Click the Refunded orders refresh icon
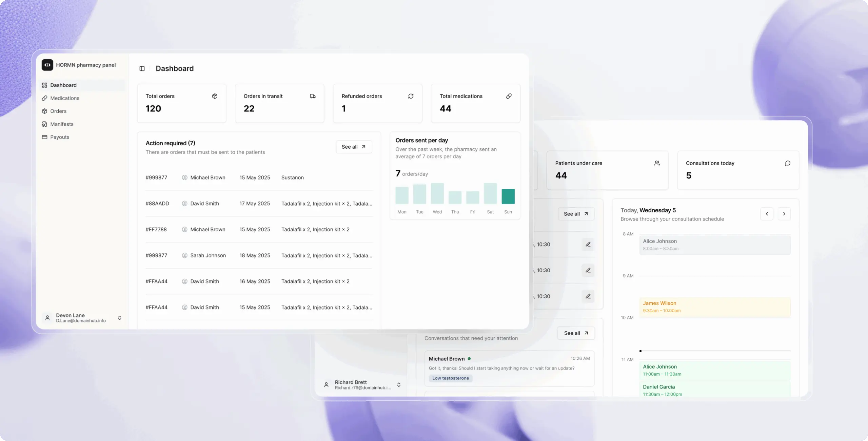This screenshot has height=441, width=868. [x=411, y=96]
